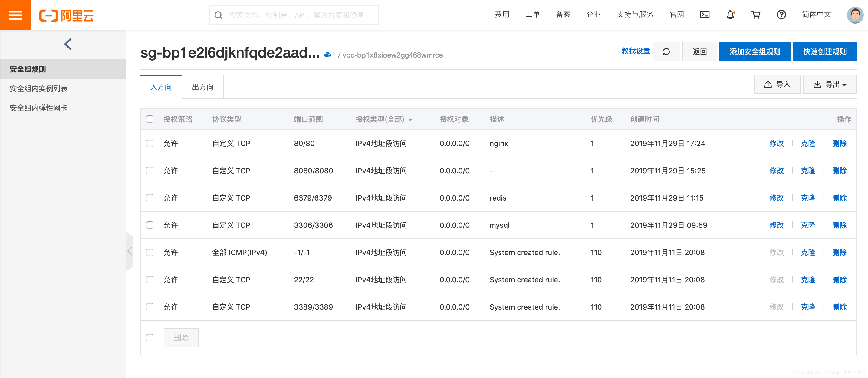
Task: Check the nginx port 80 rule checkbox
Action: tap(150, 143)
